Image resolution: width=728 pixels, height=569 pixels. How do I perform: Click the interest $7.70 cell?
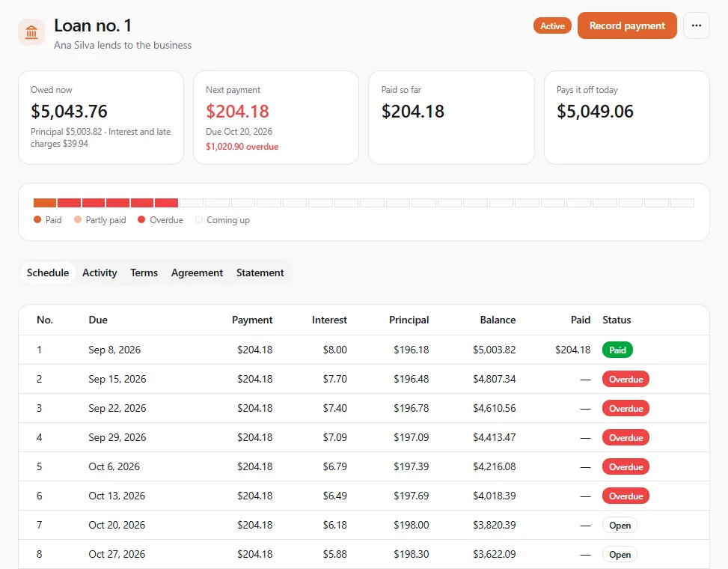334,379
